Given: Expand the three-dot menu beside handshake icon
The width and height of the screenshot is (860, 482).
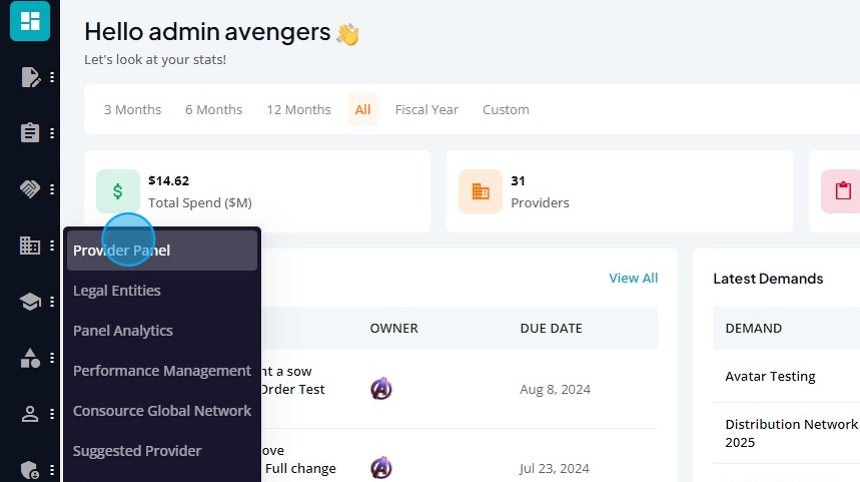Looking at the screenshot, I should pyautogui.click(x=52, y=189).
